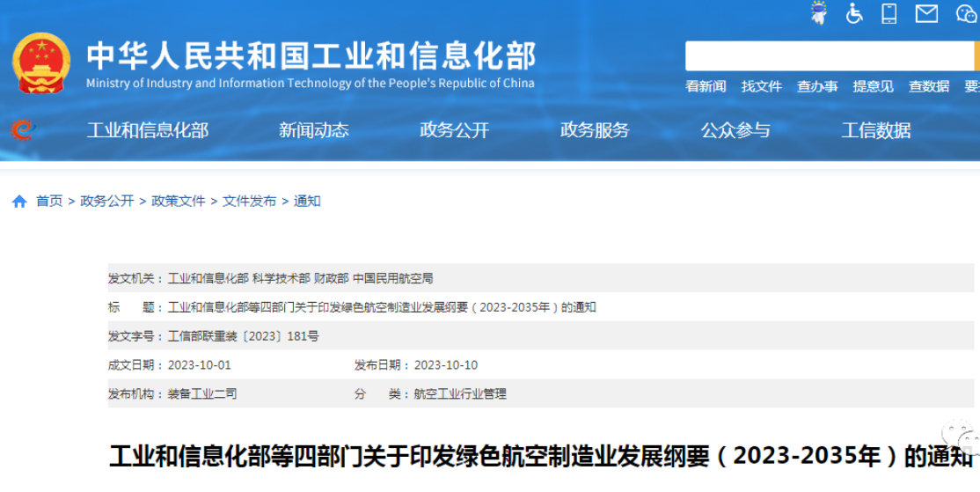Click document number 工信部联重装〔2023〕181号
The image size is (980, 492).
tap(243, 336)
